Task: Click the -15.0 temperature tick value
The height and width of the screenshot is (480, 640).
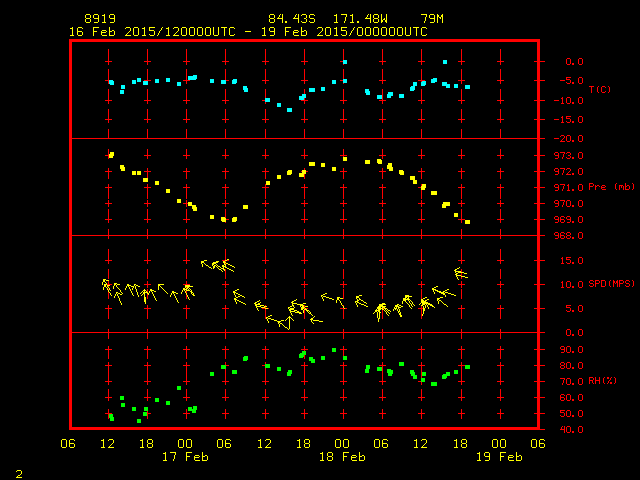Action: tap(569, 120)
